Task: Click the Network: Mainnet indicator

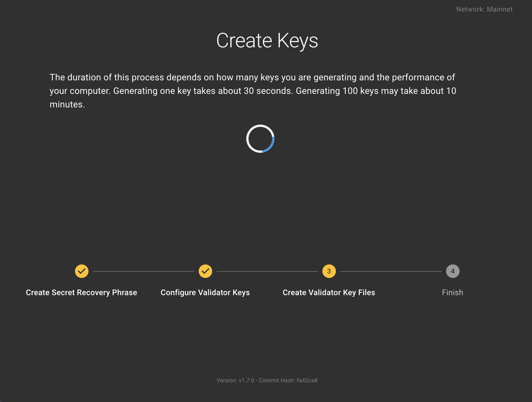Action: coord(484,9)
